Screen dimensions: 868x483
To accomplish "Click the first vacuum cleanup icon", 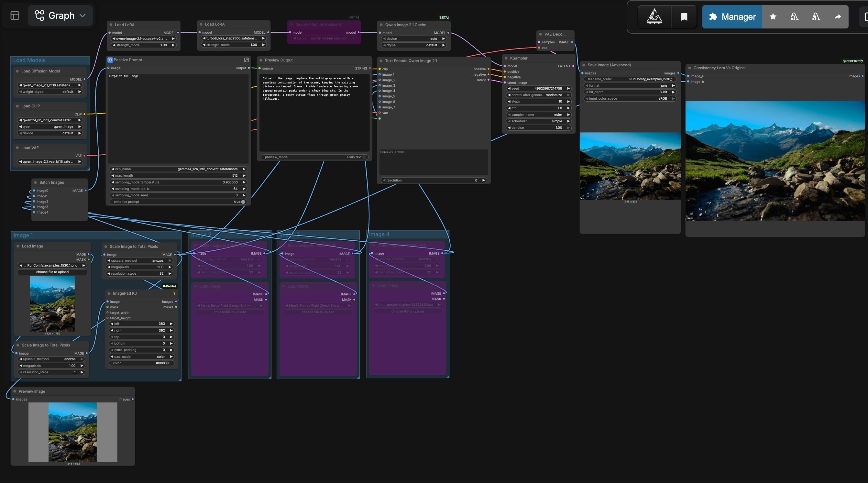I will [x=794, y=16].
